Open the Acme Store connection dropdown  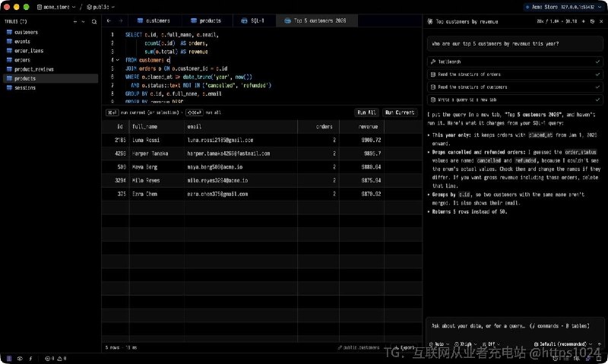[563, 7]
